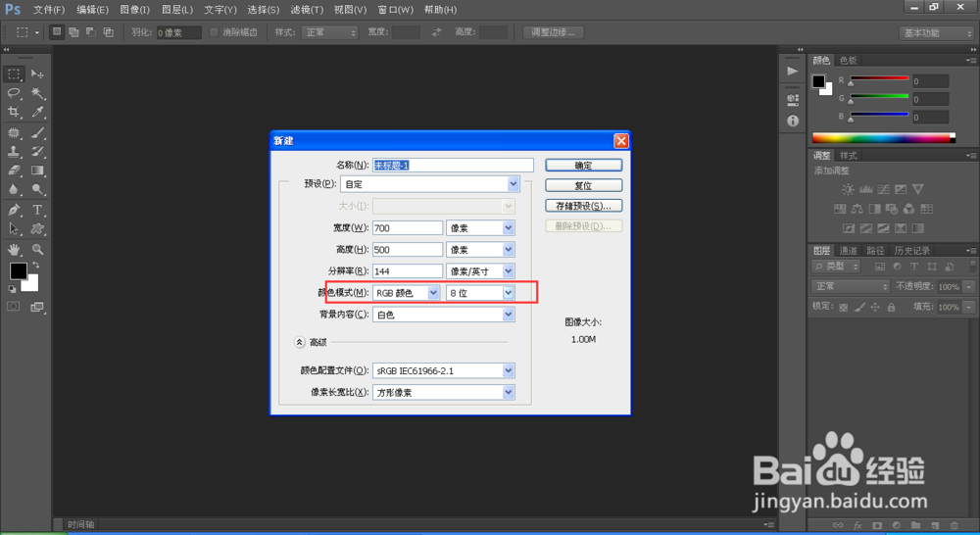Select the Healing Brush tool
The height and width of the screenshot is (535, 980).
pyautogui.click(x=14, y=132)
